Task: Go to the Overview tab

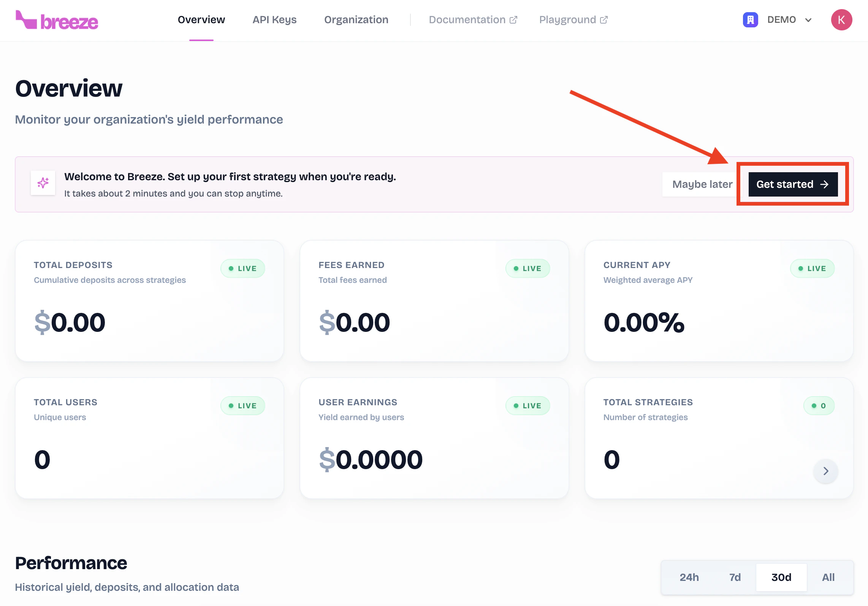Action: click(x=201, y=20)
